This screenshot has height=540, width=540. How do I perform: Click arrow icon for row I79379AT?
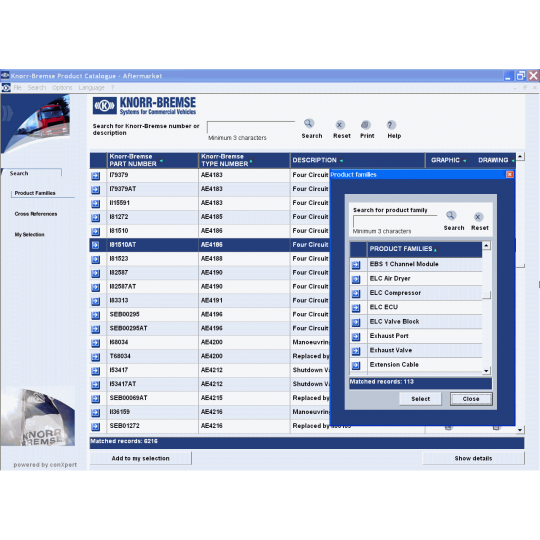click(x=96, y=190)
